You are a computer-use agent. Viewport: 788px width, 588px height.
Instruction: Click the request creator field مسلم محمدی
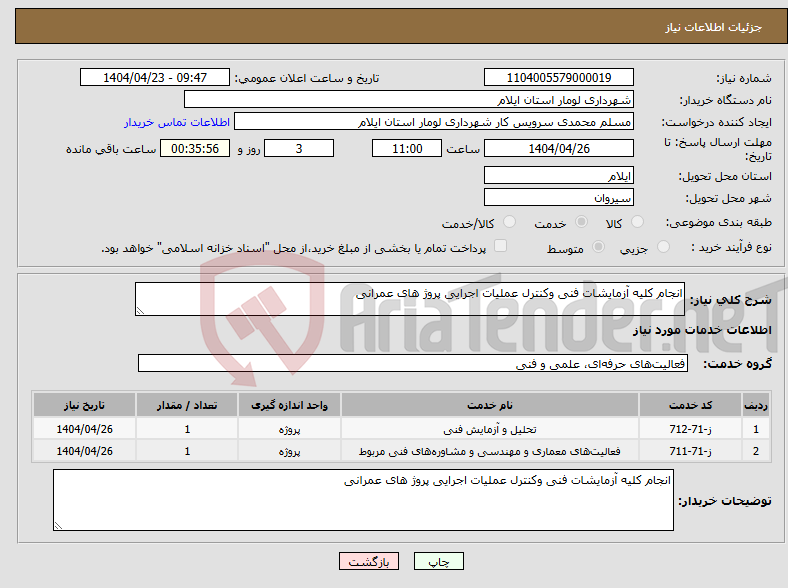434,122
